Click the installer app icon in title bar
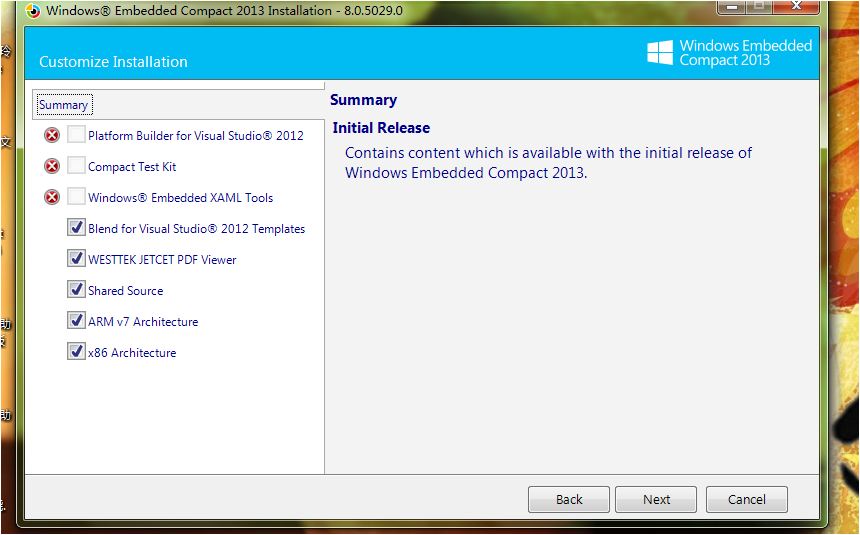The height and width of the screenshot is (535, 860). 33,10
